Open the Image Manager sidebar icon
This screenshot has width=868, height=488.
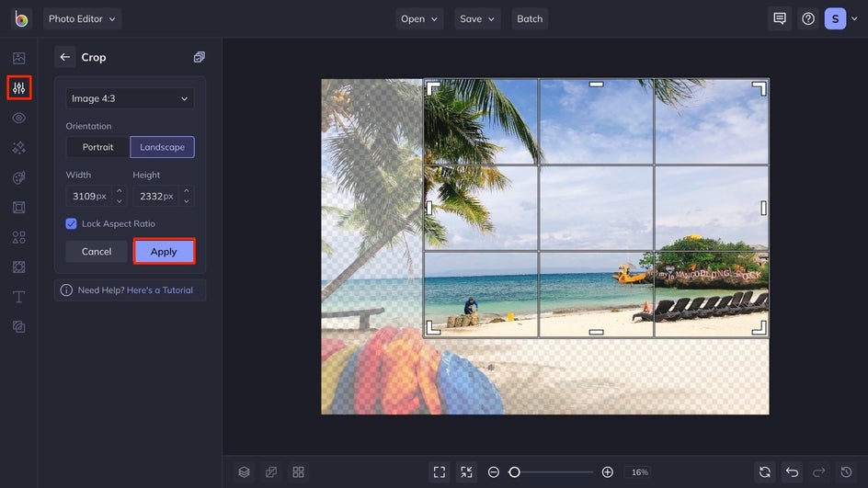click(18, 58)
